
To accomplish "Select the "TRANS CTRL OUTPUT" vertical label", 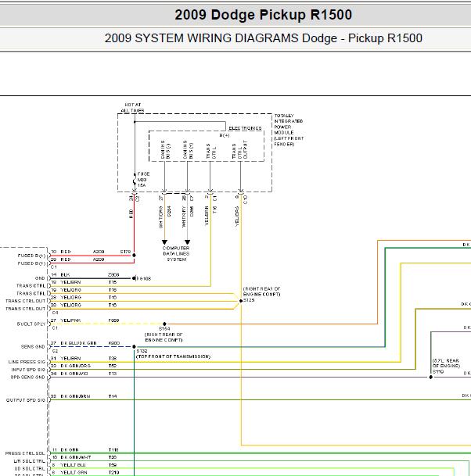I will 239,149.
